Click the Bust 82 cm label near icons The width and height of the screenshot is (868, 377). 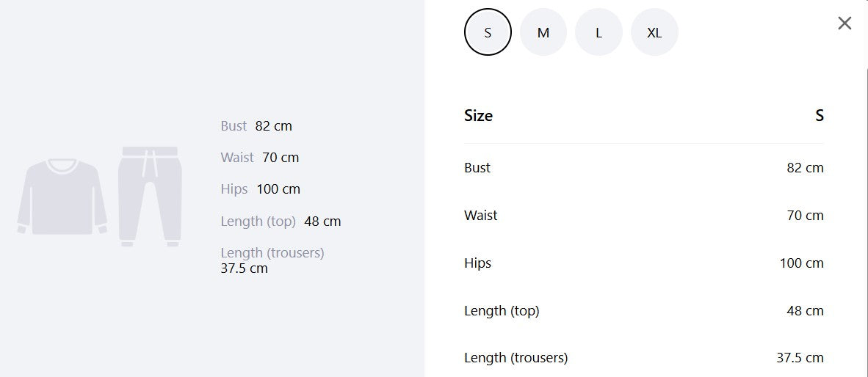pyautogui.click(x=256, y=126)
